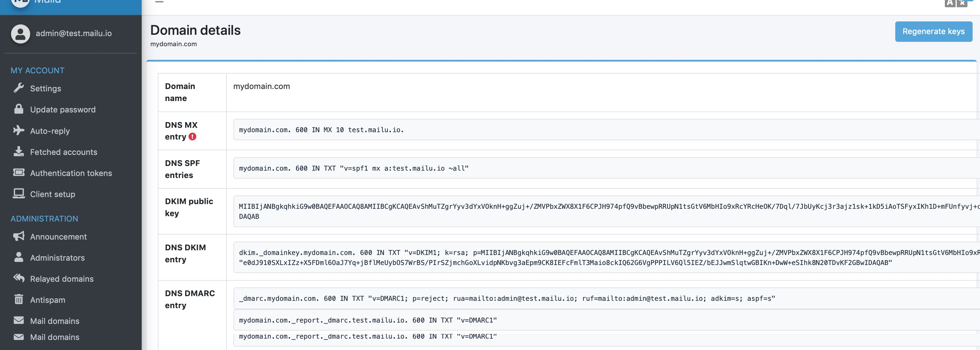Viewport: 980px width, 350px height.
Task: Open the admin@test.mailu.io account link
Action: 73,33
